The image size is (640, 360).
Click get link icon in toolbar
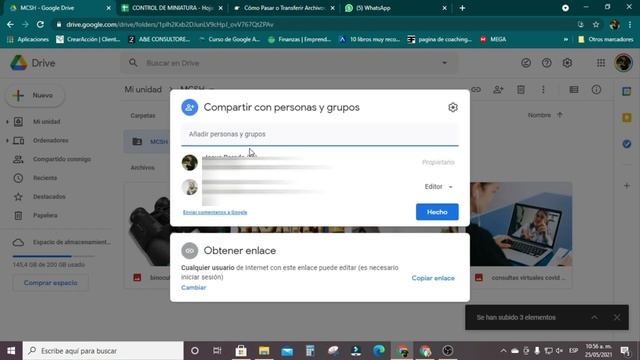(x=476, y=89)
